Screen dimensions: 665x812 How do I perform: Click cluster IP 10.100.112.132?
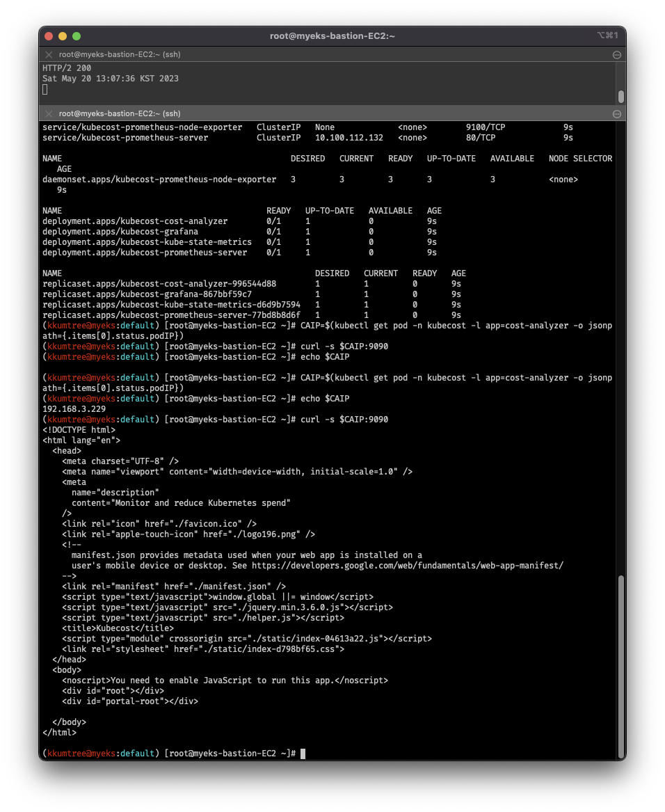coord(349,138)
